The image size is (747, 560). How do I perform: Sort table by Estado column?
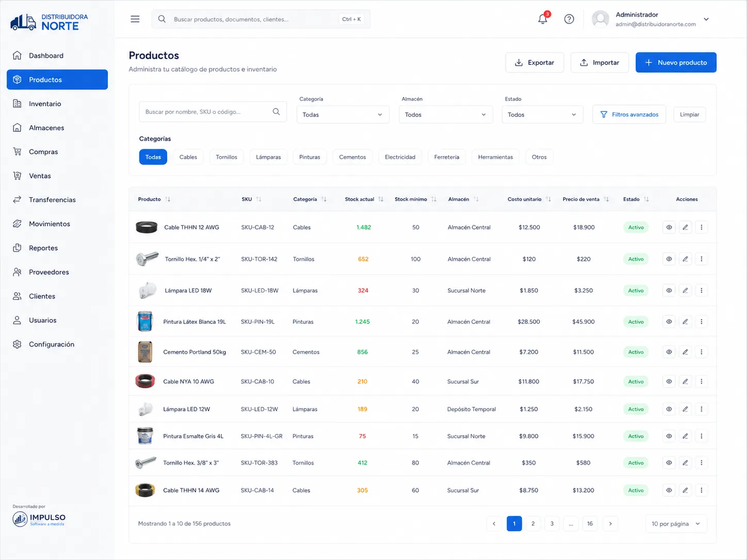point(646,199)
